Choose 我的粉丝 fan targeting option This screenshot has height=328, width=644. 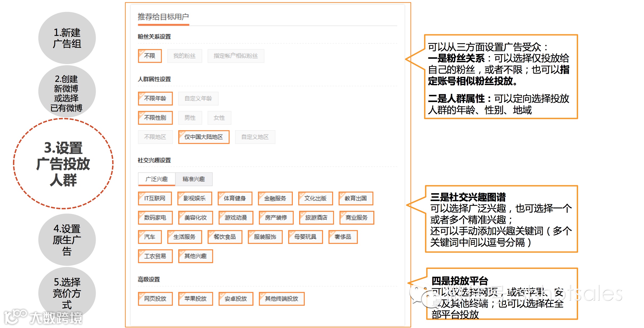184,56
